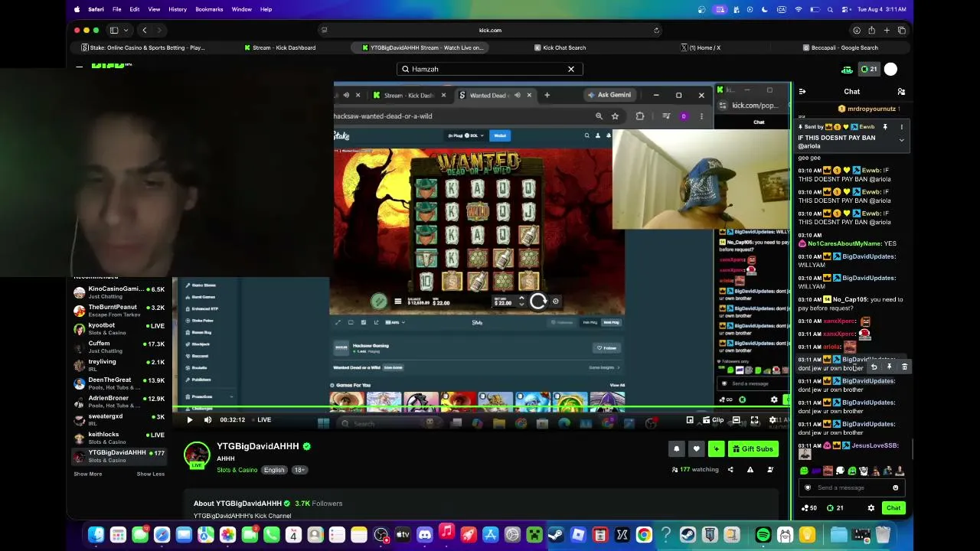Open Finder from the Dock
This screenshot has height=551, width=980.
point(96,535)
